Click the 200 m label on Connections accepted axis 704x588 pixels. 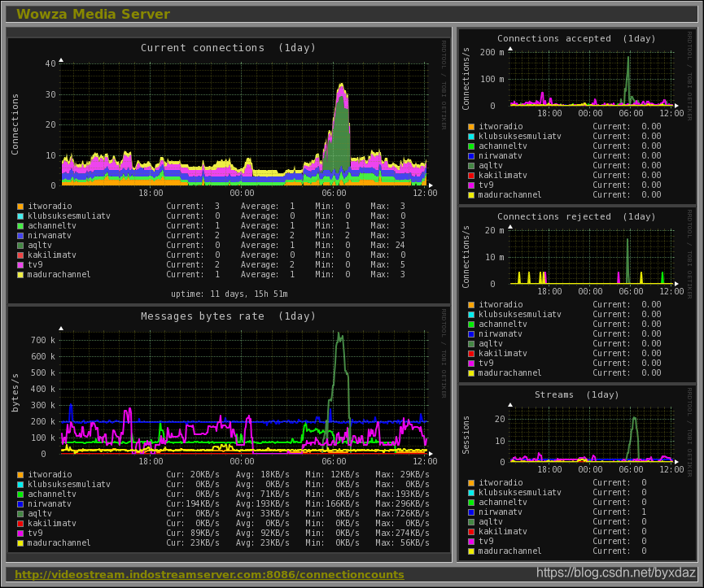pyautogui.click(x=492, y=53)
